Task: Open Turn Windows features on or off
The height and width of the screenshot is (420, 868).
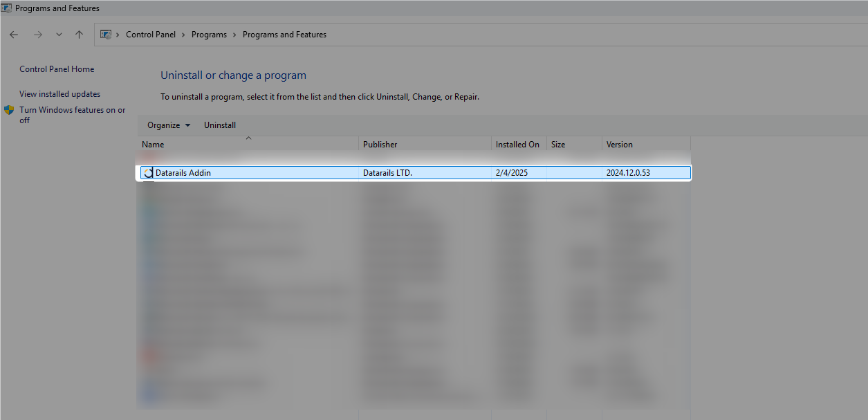Action: [73, 115]
